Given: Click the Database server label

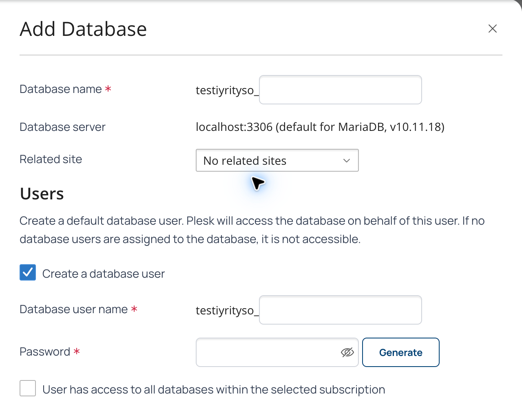Looking at the screenshot, I should tap(62, 127).
